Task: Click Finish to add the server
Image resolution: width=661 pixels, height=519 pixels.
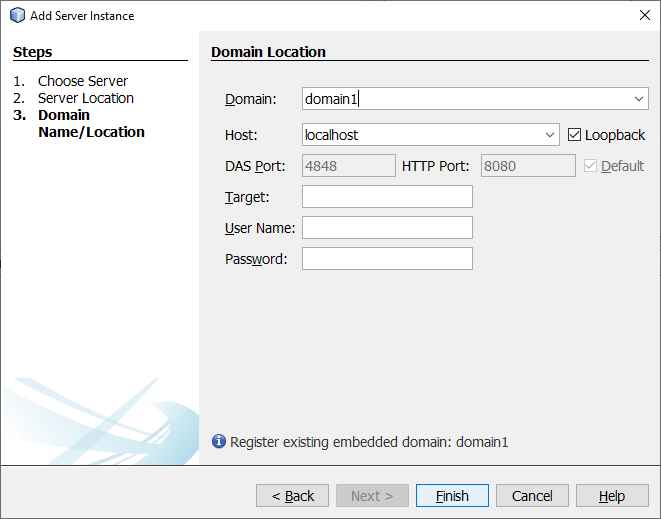Action: coord(452,496)
